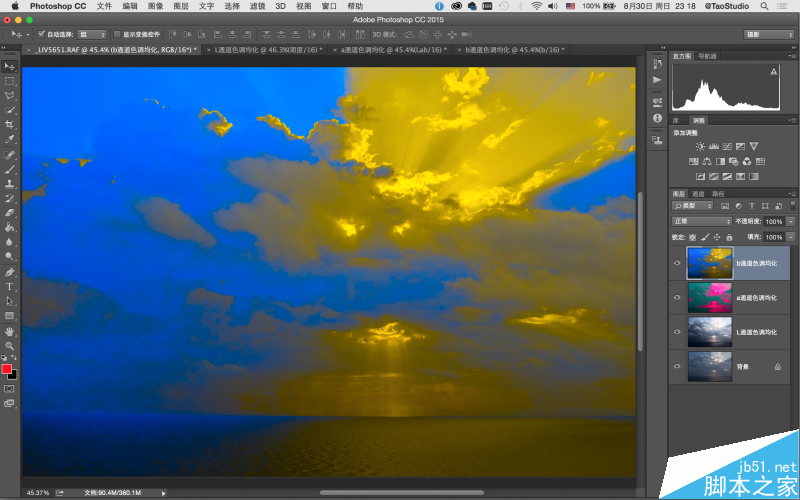Toggle Quick Mask mode
The image size is (800, 500).
9,389
